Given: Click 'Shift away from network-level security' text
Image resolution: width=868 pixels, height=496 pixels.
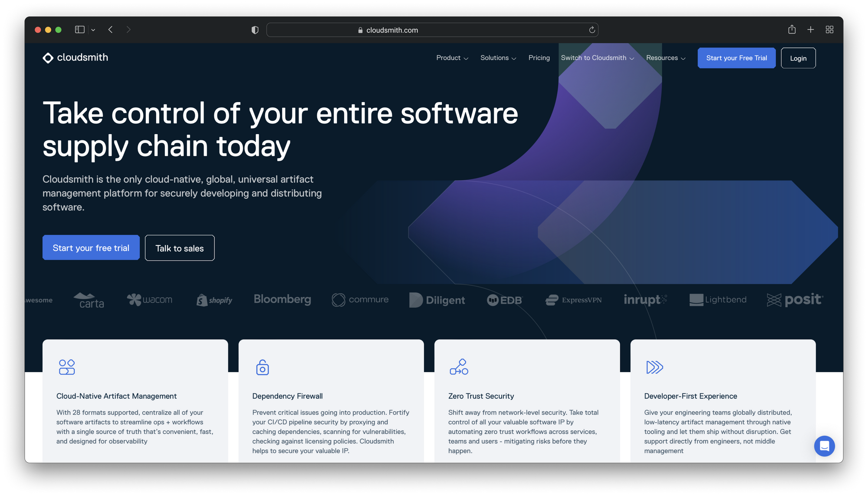Looking at the screenshot, I should click(x=523, y=432).
